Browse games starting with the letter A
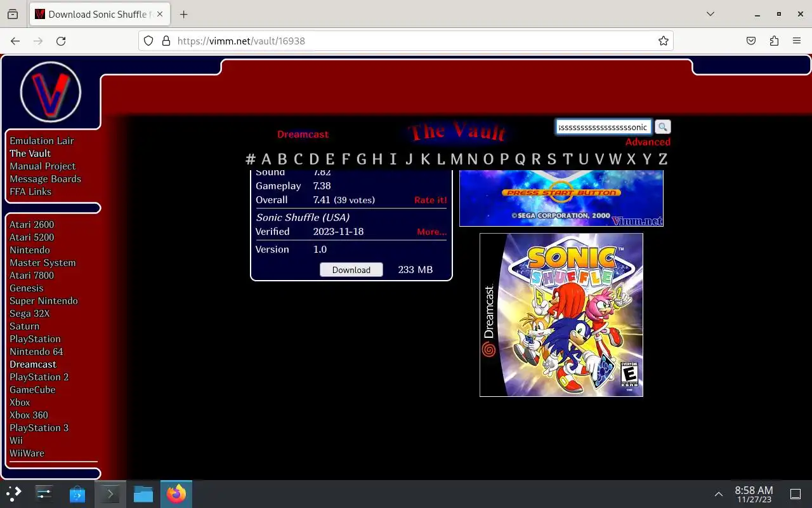The image size is (812, 508). coord(266,159)
